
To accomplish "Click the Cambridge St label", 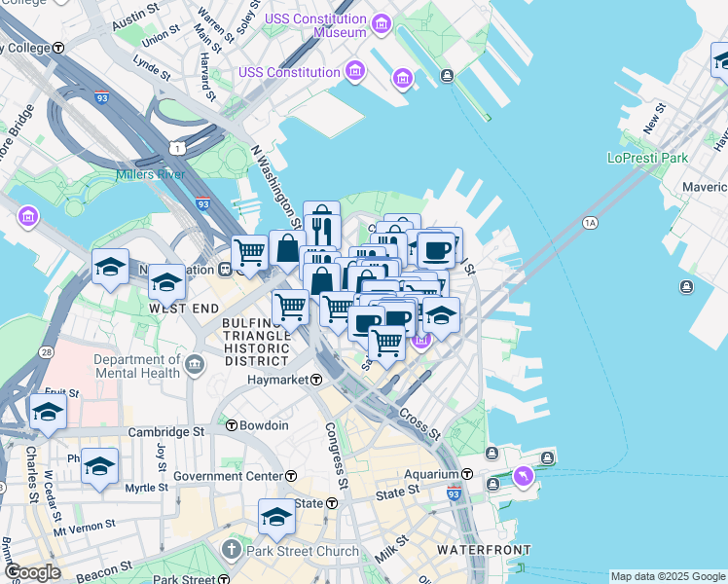I will 165,432.
